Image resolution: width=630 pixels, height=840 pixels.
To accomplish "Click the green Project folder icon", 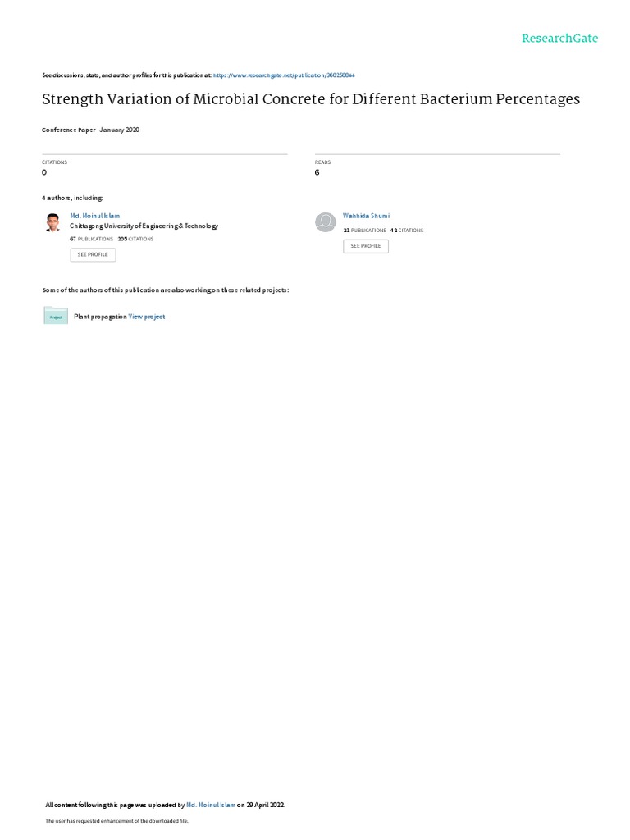I will [x=56, y=316].
